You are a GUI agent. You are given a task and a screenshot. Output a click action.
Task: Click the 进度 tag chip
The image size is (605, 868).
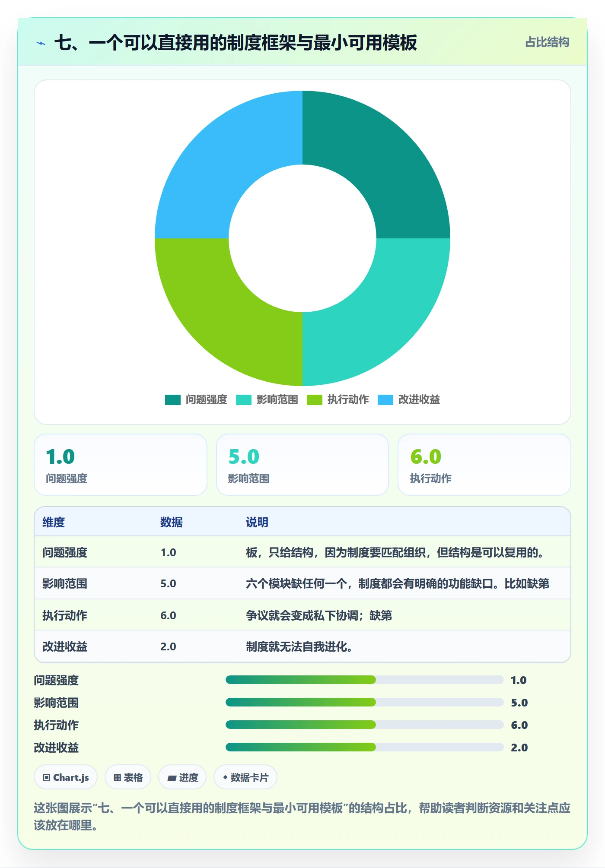[182, 777]
